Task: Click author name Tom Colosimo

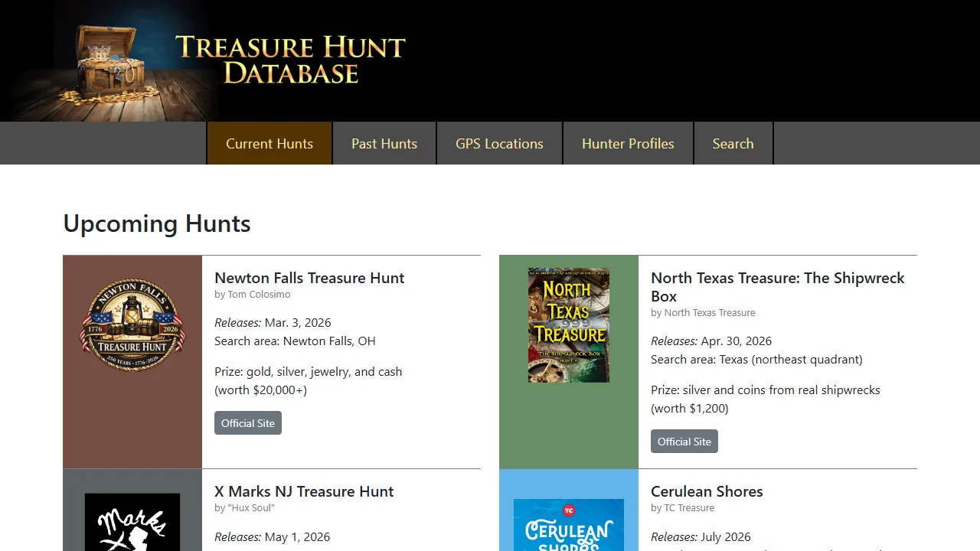Action: click(x=259, y=294)
